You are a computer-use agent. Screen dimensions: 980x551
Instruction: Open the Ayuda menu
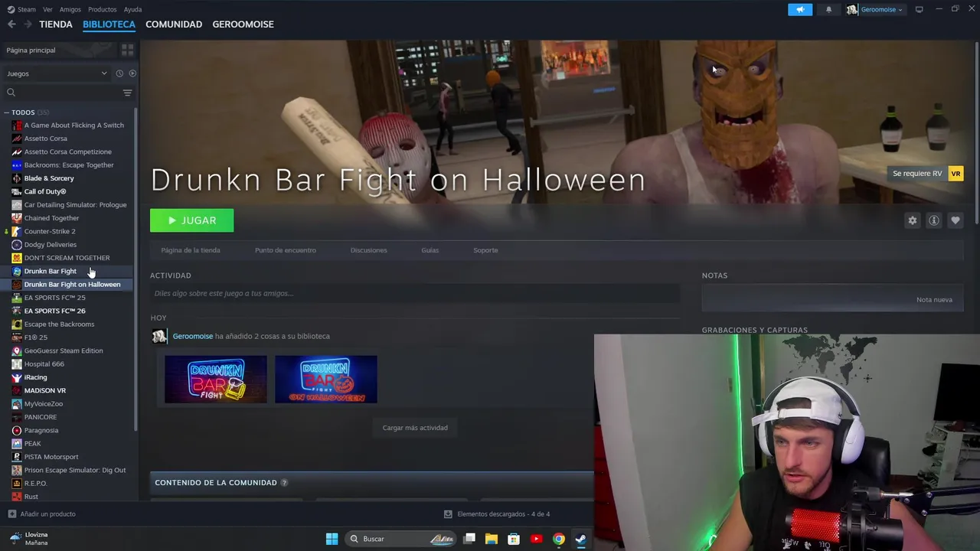(132, 9)
